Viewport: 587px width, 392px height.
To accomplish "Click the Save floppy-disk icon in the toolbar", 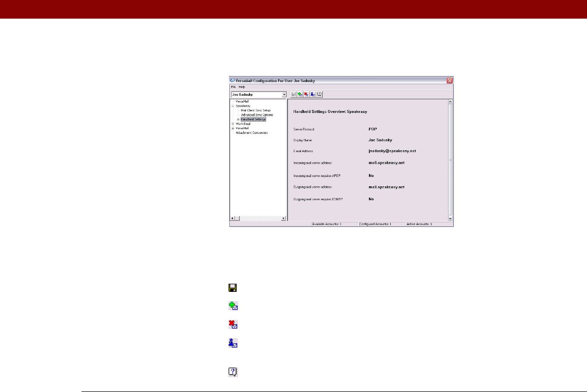I will pos(294,94).
